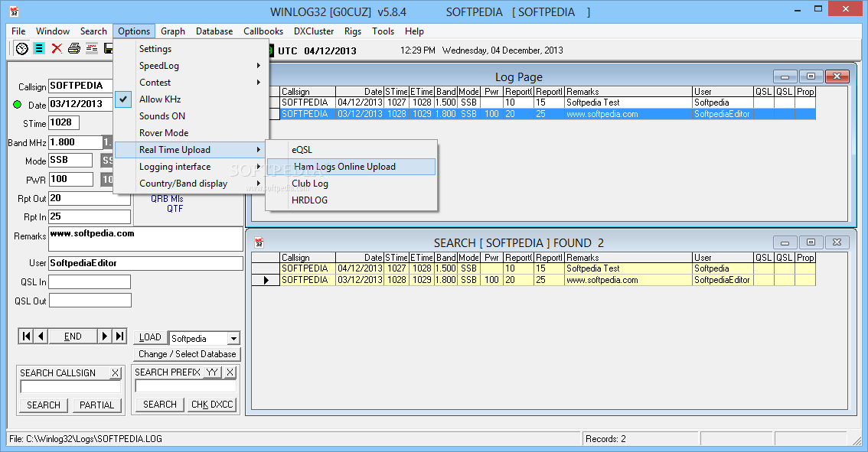Screen dimensions: 868x452
Task: Go to the previous log record
Action: (x=41, y=337)
